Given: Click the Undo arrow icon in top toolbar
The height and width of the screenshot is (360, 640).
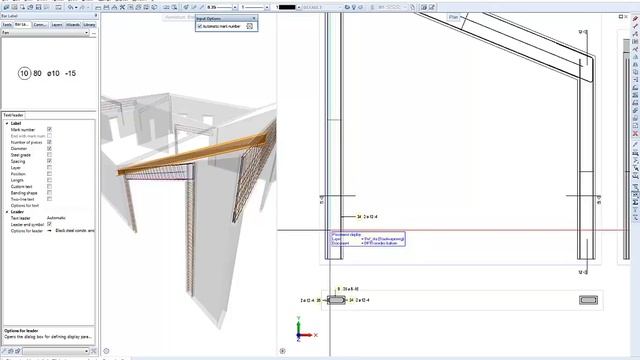Looking at the screenshot, I should 71,7.
